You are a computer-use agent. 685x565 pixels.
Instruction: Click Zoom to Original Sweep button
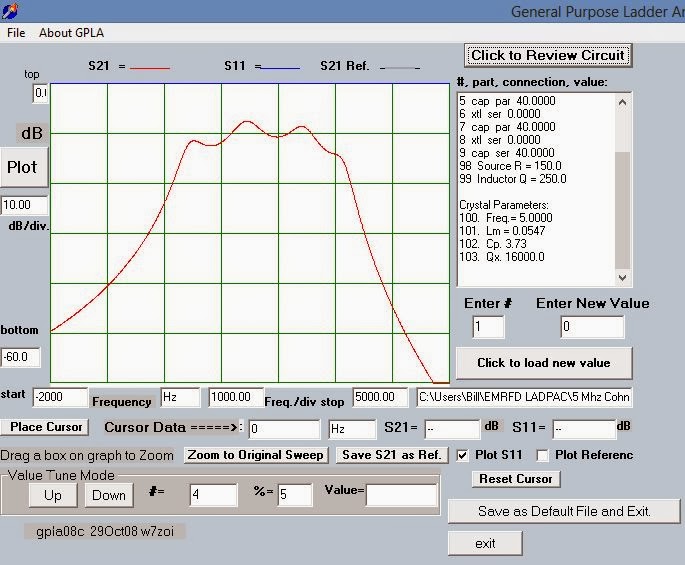coord(256,455)
